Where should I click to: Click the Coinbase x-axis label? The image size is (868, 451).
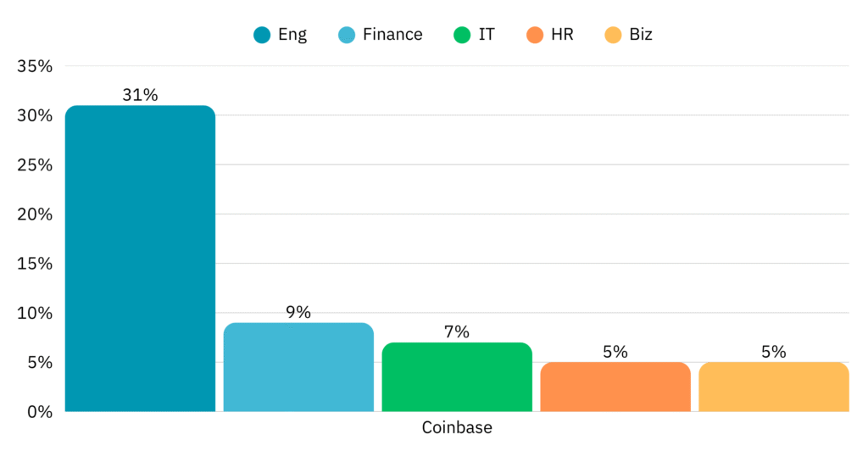click(457, 427)
